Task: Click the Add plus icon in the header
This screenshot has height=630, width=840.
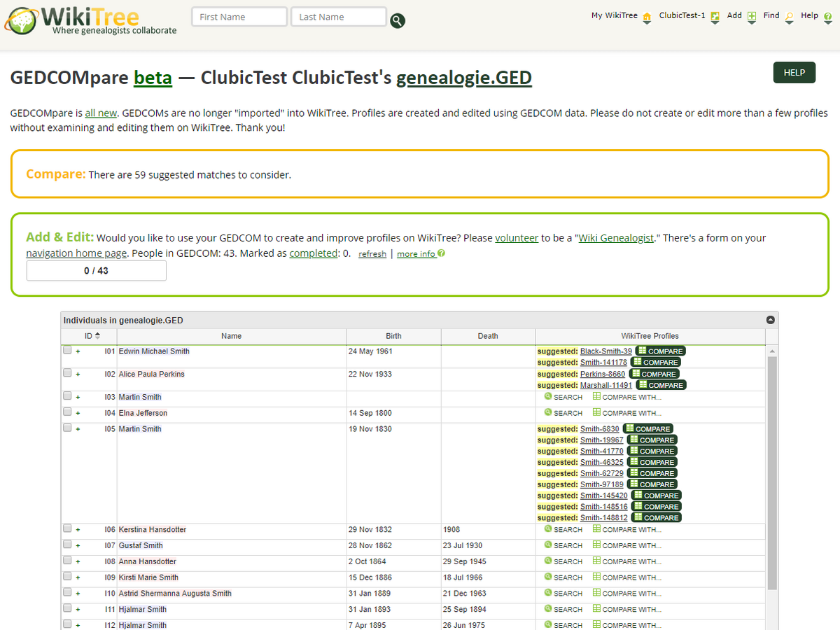Action: 752,17
